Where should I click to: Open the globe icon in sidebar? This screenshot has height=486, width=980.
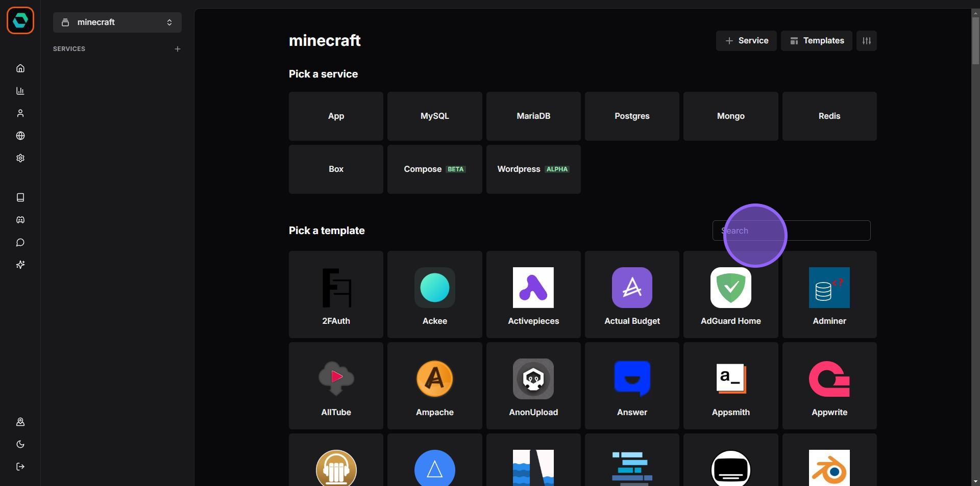pyautogui.click(x=20, y=136)
